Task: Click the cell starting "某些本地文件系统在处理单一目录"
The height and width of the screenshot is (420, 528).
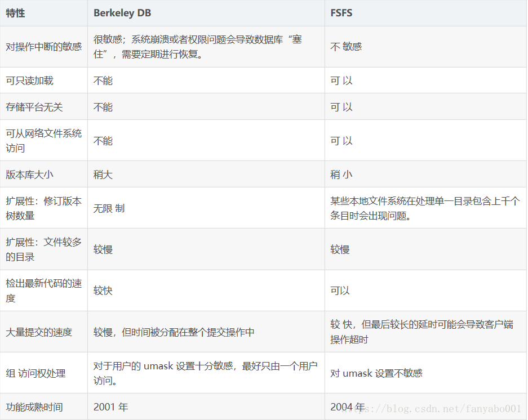Action: pos(425,208)
